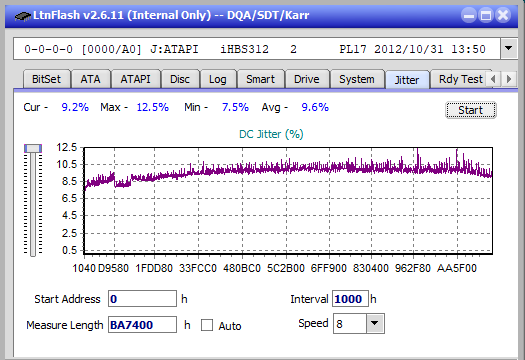525x360 pixels.
Task: Click the LtnFlash chip icon in title bar
Action: point(23,15)
